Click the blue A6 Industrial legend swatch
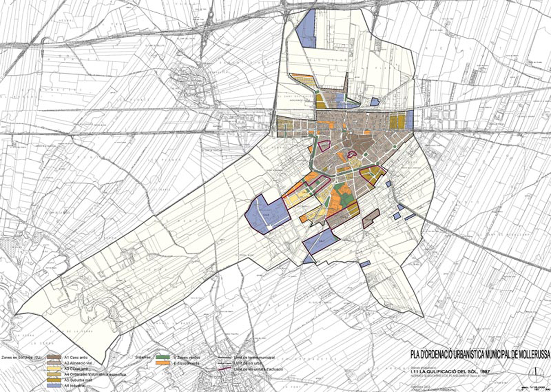Image resolution: width=551 pixels, height=392 pixels. point(54,385)
